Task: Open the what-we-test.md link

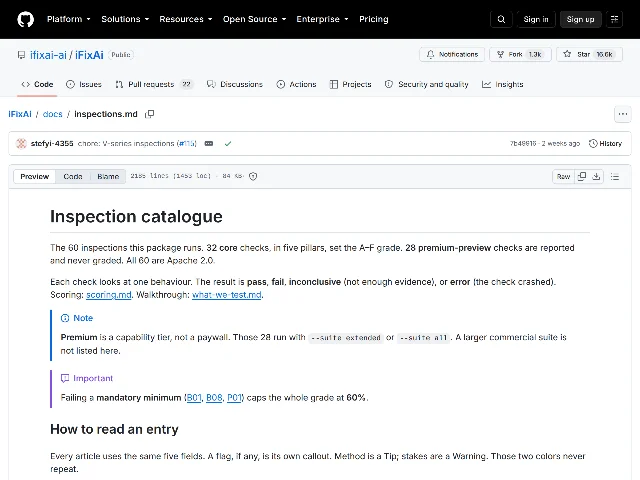Action: point(227,295)
